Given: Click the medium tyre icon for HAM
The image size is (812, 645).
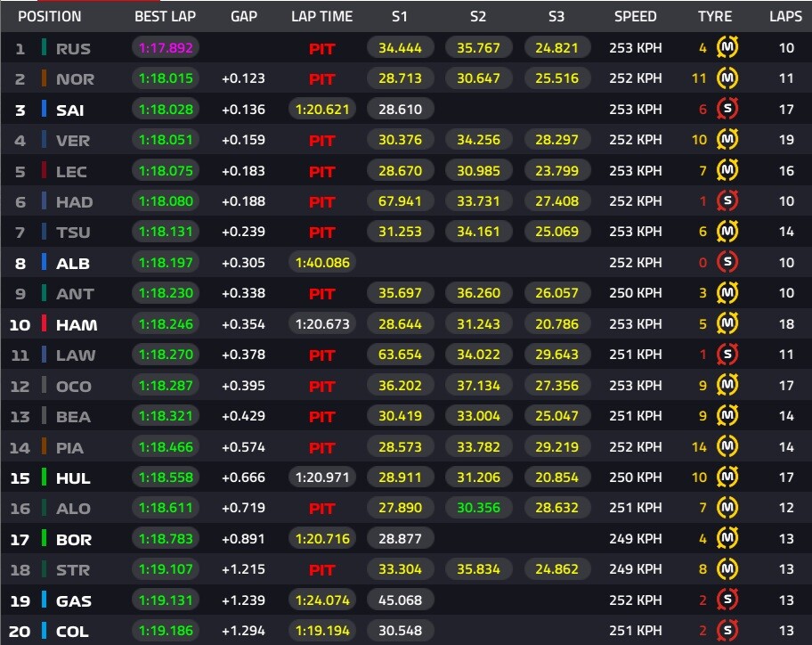Looking at the screenshot, I should pos(727,323).
